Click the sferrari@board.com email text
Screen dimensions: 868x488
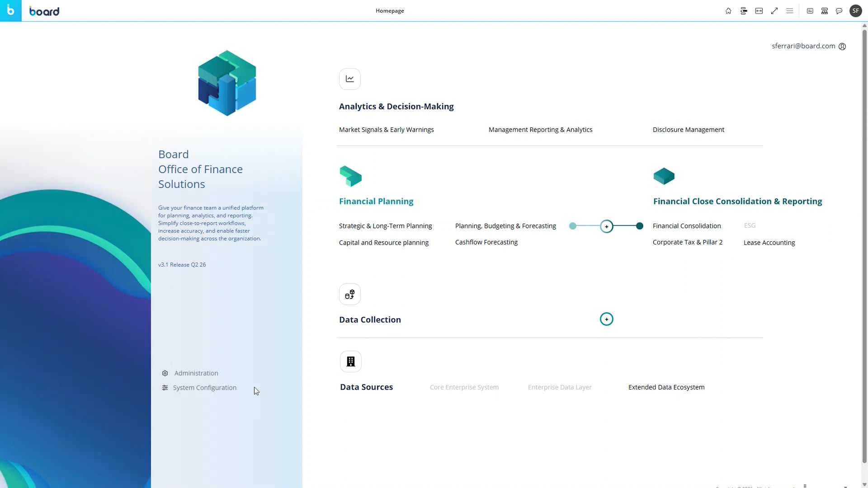[803, 46]
